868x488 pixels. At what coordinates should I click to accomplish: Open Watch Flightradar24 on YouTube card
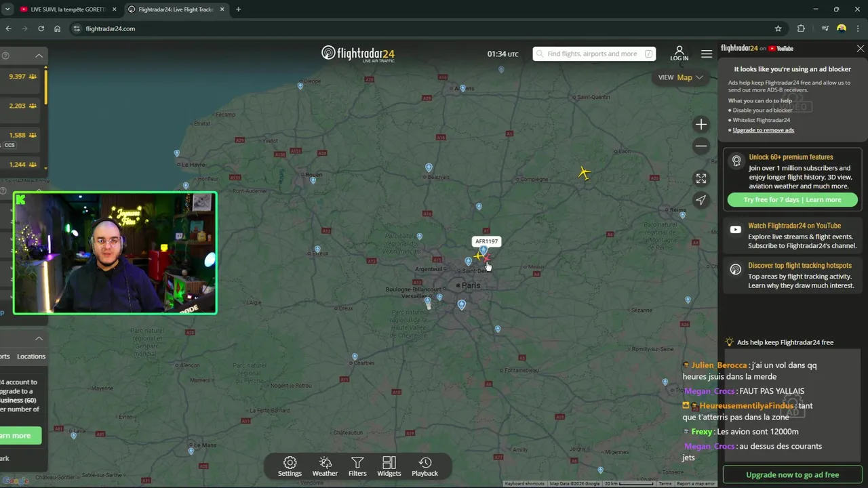pyautogui.click(x=792, y=236)
